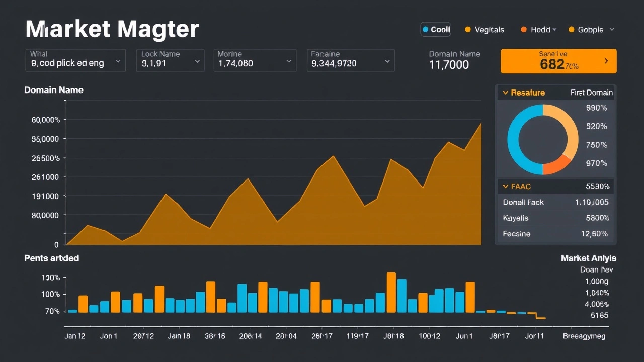Viewport: 644px width, 362px height.
Task: Click the chevron icon beside FAAC
Action: click(x=505, y=186)
